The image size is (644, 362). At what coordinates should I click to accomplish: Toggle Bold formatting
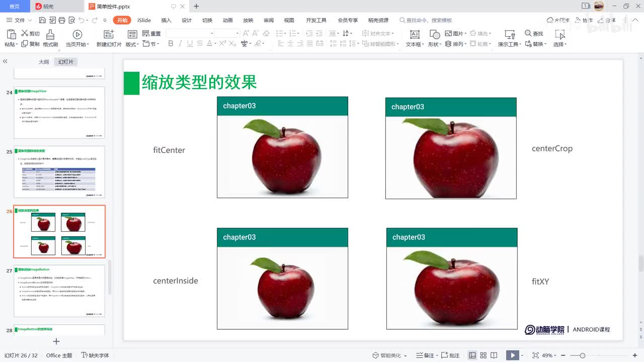tap(171, 44)
